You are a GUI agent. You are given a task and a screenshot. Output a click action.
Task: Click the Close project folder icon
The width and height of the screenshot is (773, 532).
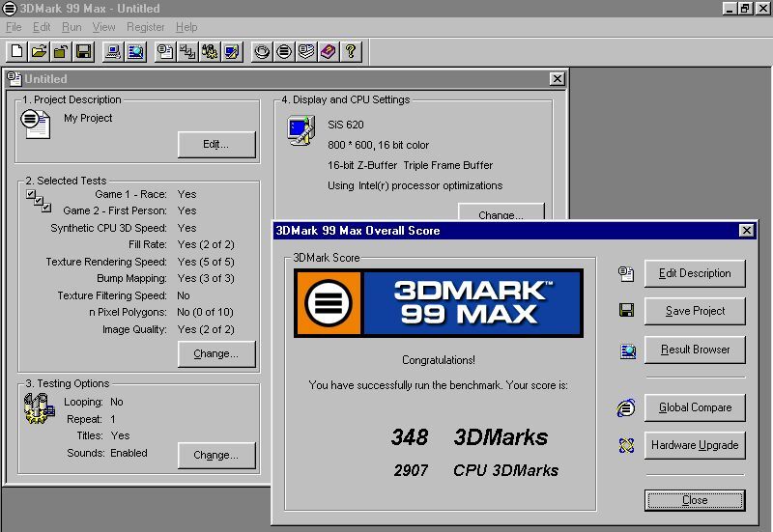(61, 52)
